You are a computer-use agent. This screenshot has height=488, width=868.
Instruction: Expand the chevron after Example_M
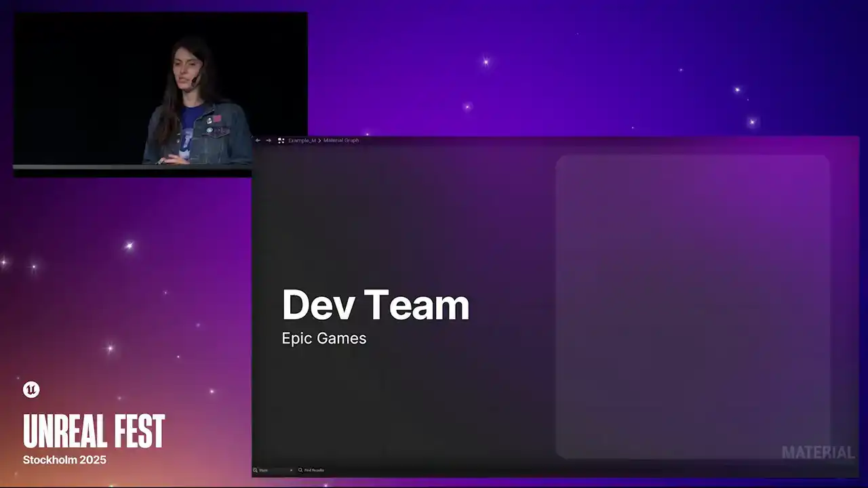pyautogui.click(x=319, y=140)
